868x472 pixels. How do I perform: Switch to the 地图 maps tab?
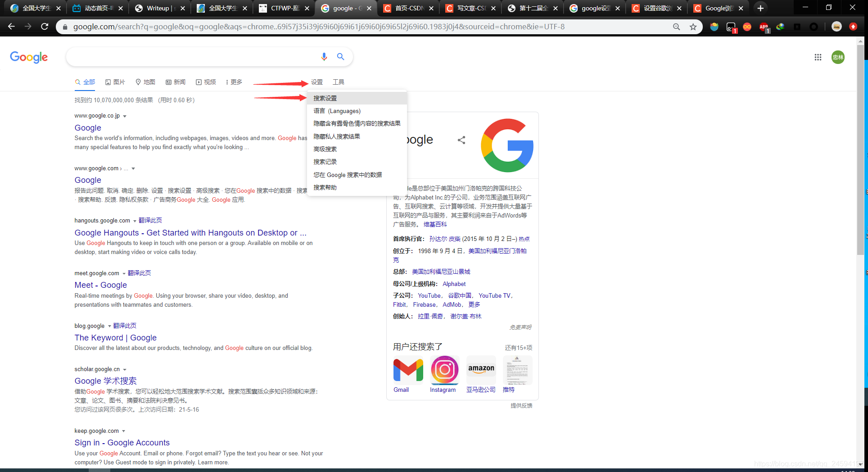pyautogui.click(x=145, y=82)
